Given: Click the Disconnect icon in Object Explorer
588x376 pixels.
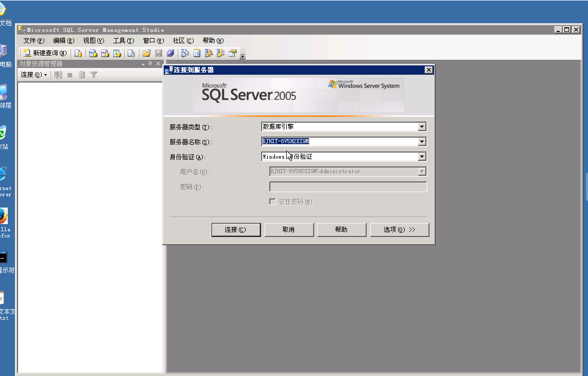Looking at the screenshot, I should click(x=58, y=75).
